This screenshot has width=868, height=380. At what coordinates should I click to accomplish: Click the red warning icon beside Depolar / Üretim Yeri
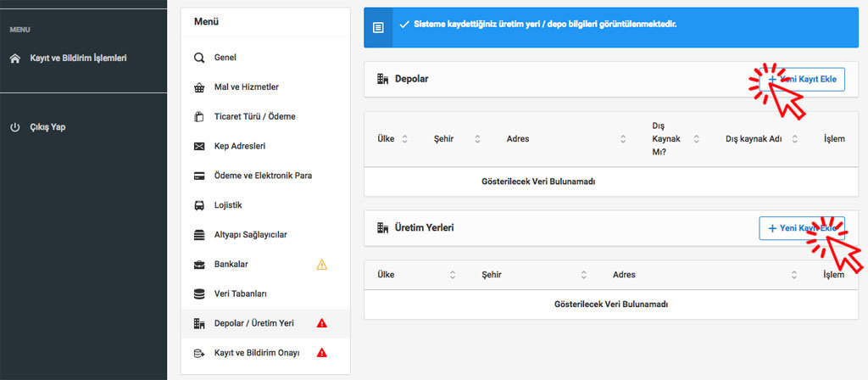pos(321,323)
